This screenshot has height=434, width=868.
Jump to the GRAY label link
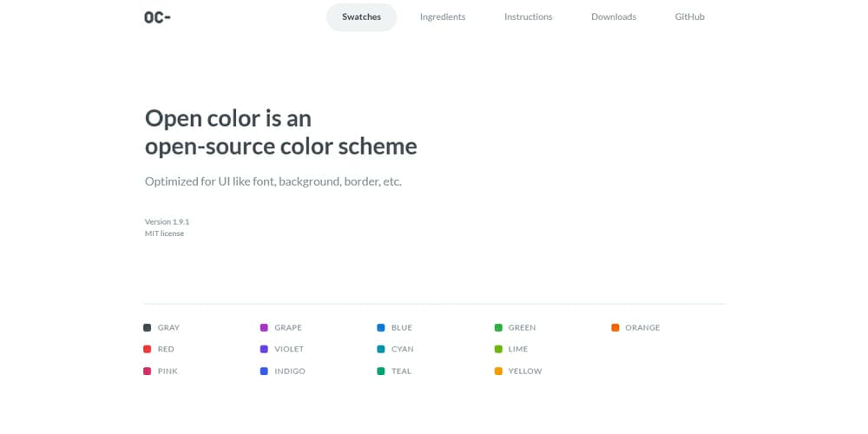tap(169, 328)
